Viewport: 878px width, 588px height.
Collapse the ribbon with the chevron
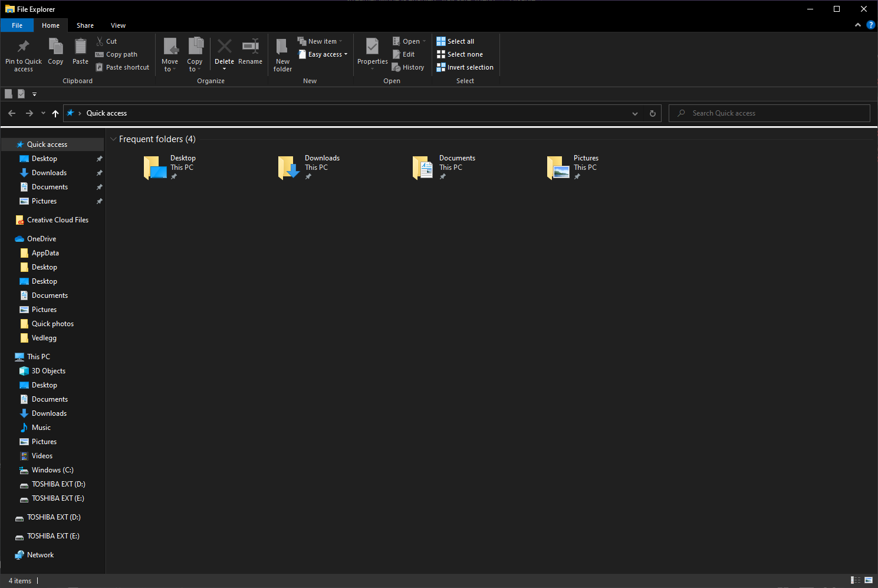point(857,25)
